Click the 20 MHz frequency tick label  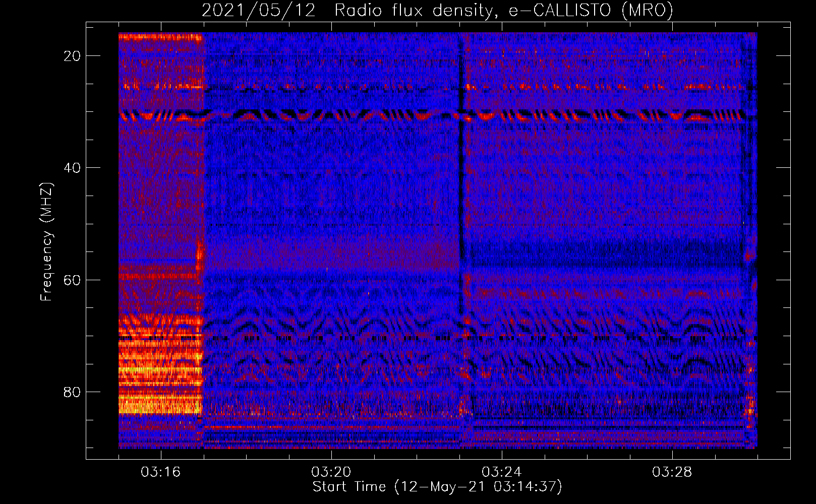pyautogui.click(x=72, y=56)
